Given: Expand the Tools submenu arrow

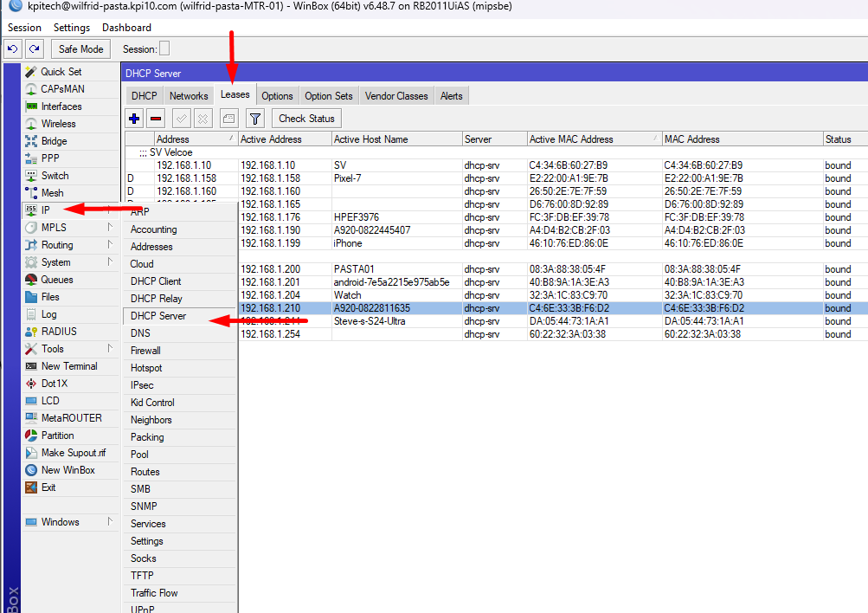Looking at the screenshot, I should pyautogui.click(x=110, y=348).
